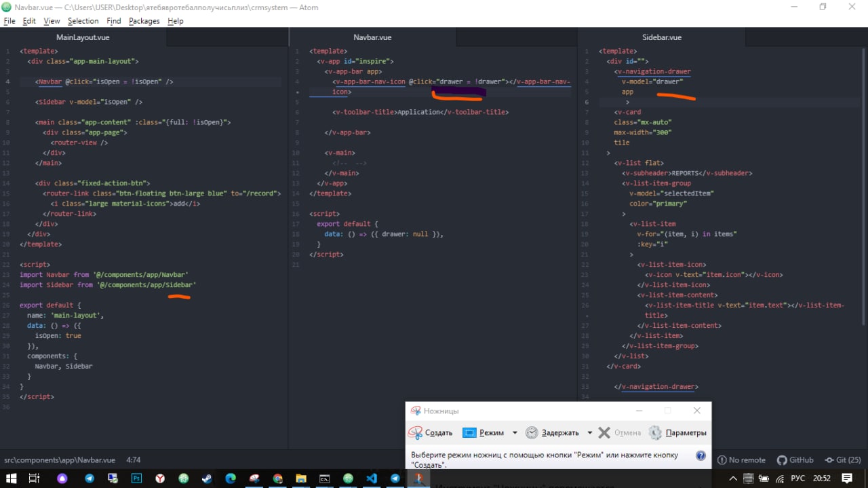Click the "import Navbar from" line in MainLayout.vue
The width and height of the screenshot is (868, 488).
104,274
